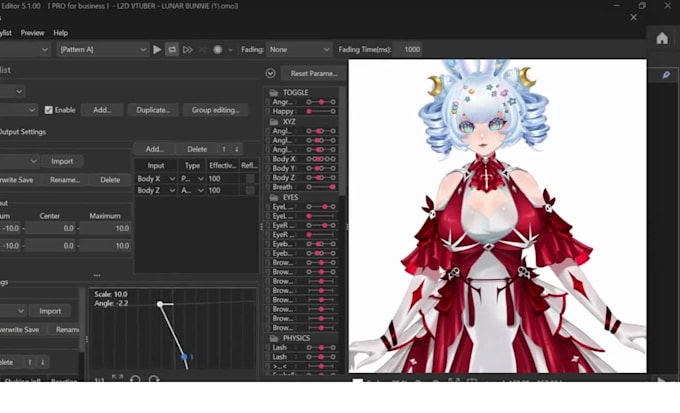The width and height of the screenshot is (680, 413).
Task: Adjust the Body X parameter slider
Action: 321,159
